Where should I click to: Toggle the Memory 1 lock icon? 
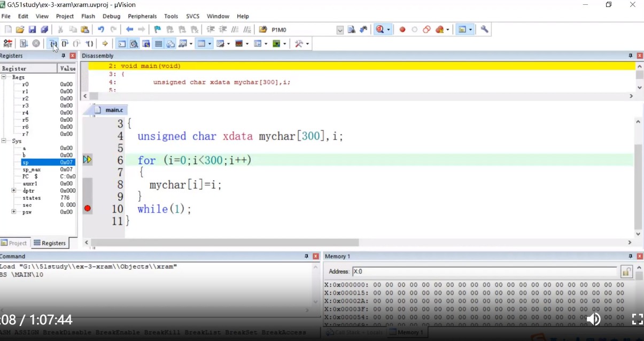pos(626,272)
